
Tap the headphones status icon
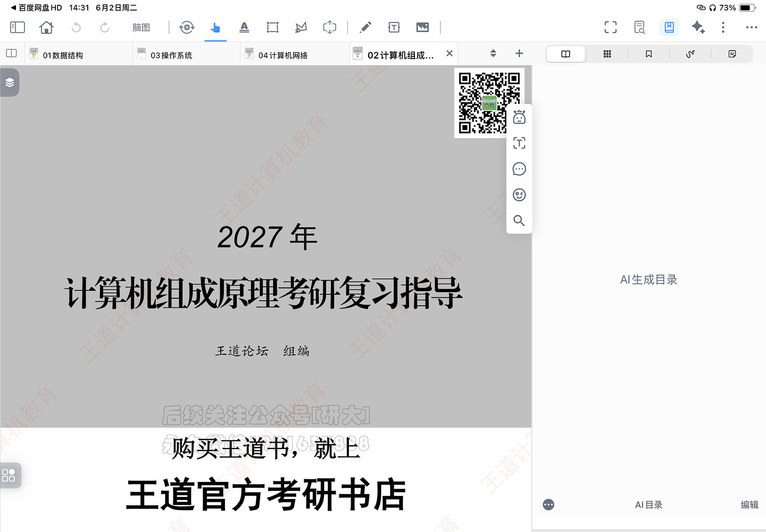pyautogui.click(x=713, y=8)
